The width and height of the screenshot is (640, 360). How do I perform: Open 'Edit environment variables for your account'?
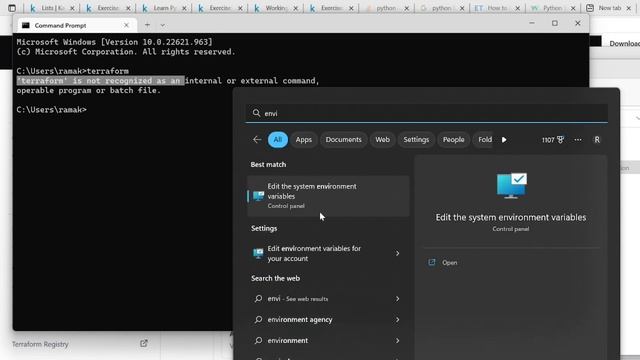click(x=314, y=253)
